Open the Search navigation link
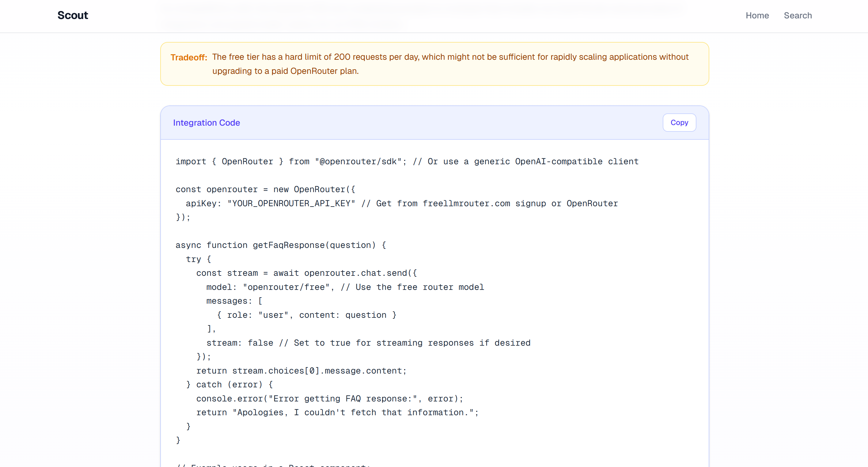The image size is (868, 467). coord(798,16)
